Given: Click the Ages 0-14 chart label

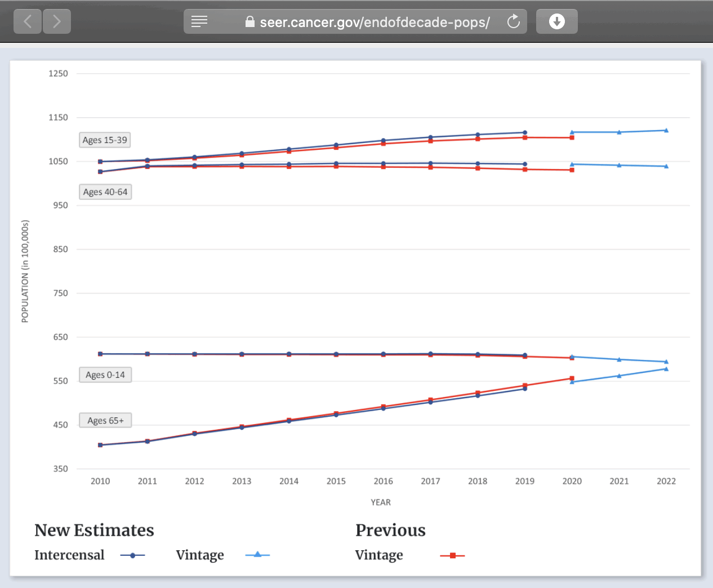Looking at the screenshot, I should click(x=105, y=375).
